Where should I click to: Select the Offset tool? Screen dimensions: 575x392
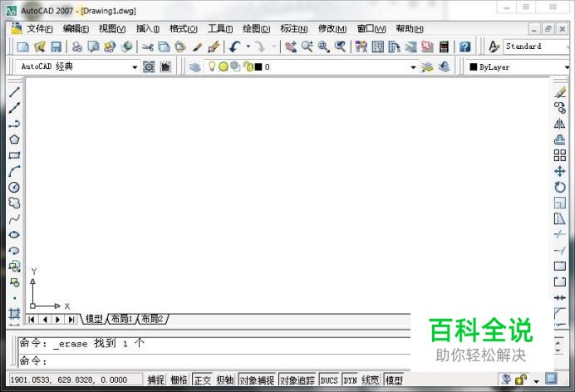[x=559, y=140]
